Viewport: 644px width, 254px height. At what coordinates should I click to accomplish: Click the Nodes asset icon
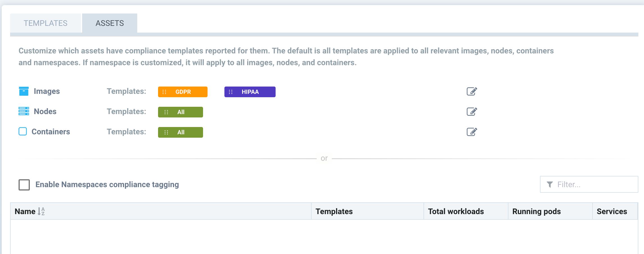(x=24, y=111)
